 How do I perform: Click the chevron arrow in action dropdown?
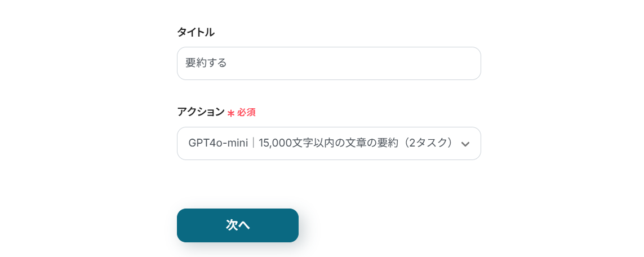[465, 144]
